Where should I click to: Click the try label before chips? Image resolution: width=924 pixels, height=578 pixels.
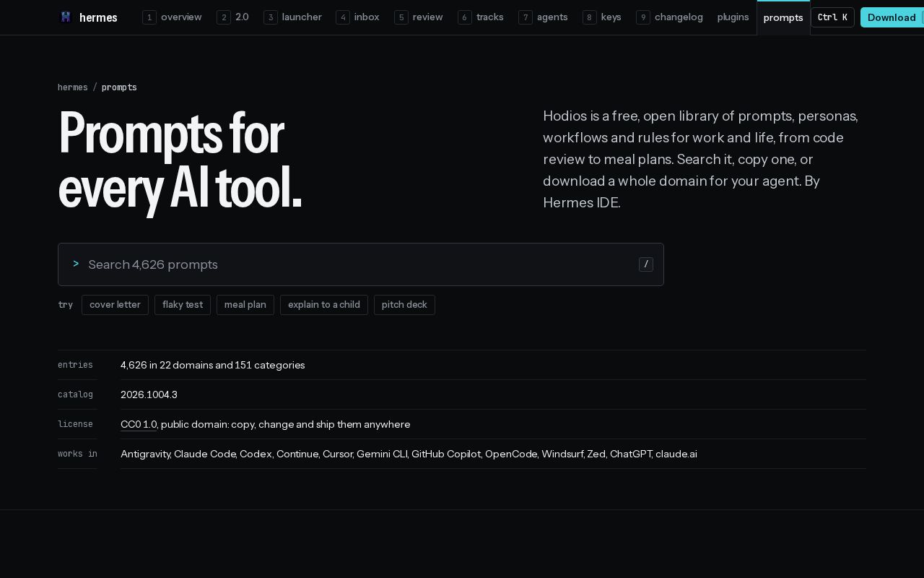point(65,305)
